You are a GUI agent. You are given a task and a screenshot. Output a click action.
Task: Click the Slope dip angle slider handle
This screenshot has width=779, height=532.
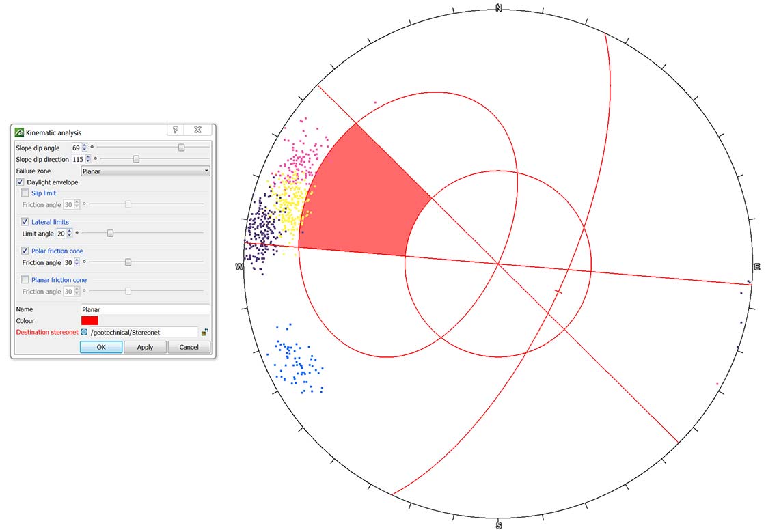tap(181, 148)
